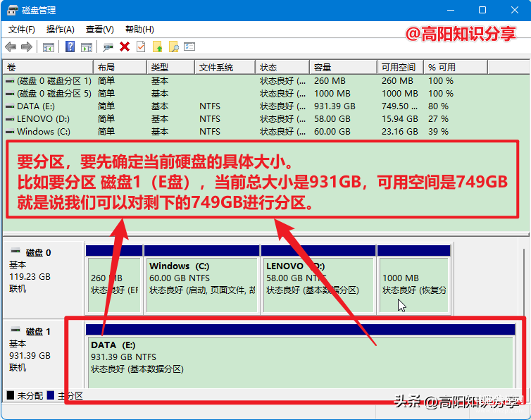531x420 pixels.
Task: Click the 23.16 GB free space cell
Action: coord(400,132)
